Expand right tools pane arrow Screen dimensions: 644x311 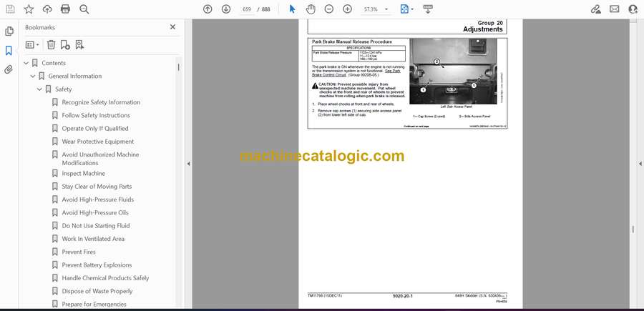pyautogui.click(x=640, y=164)
